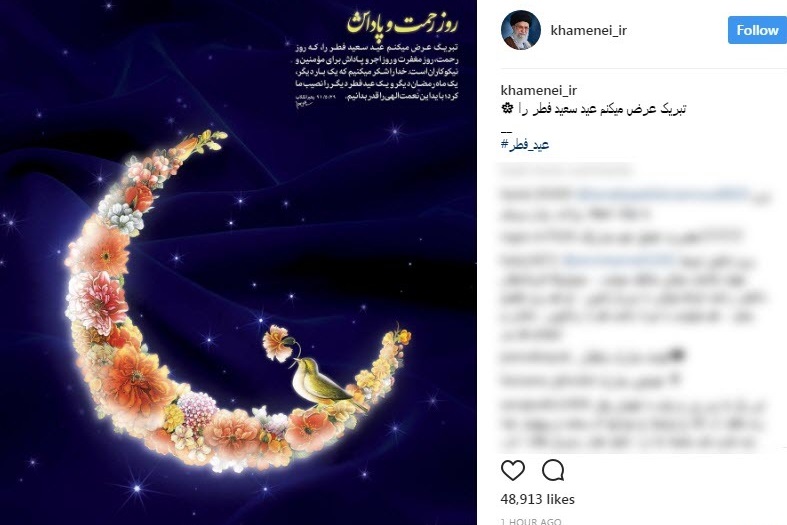Screen dimensions: 787x525
Task: Click the flower emoji in the caption
Action: tap(507, 108)
